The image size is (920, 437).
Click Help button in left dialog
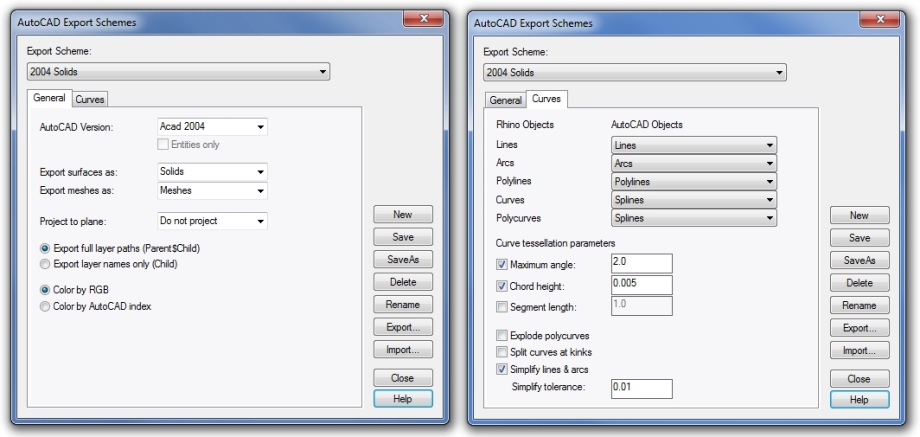(403, 399)
